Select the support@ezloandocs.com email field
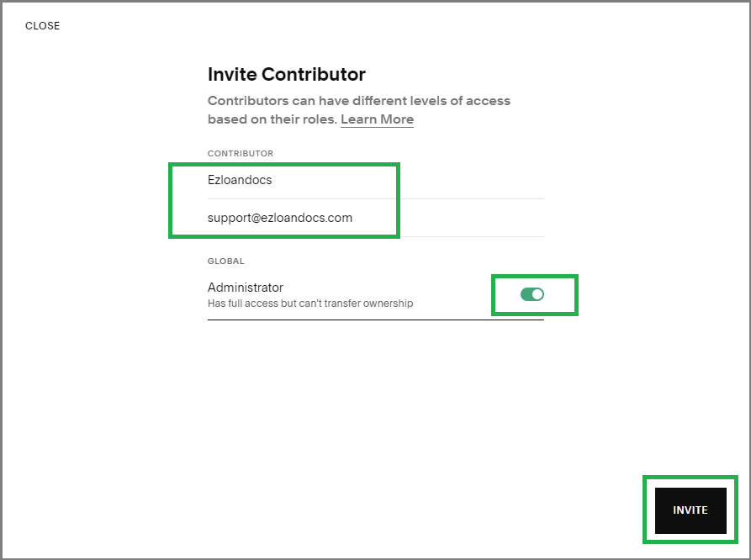This screenshot has width=751, height=560. pos(280,218)
